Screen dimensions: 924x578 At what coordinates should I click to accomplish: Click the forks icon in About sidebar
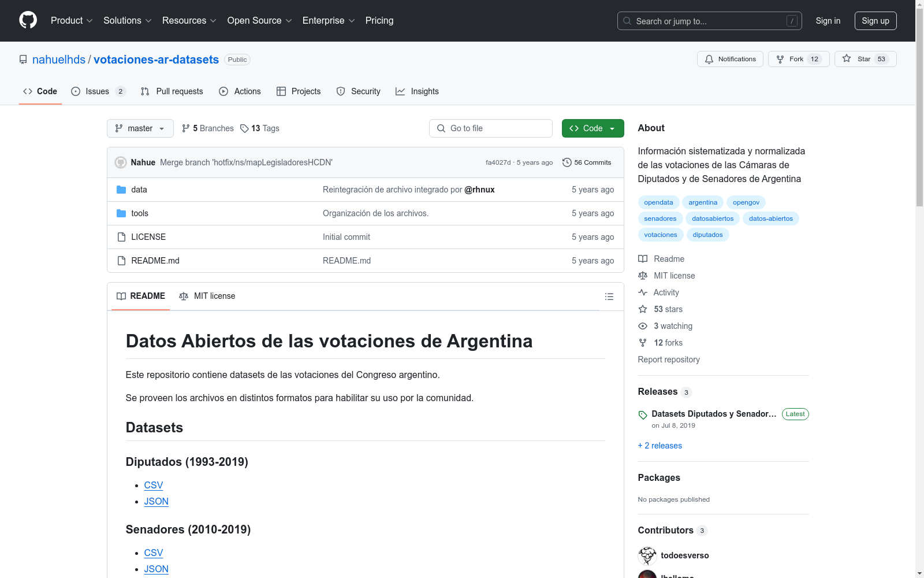[643, 343]
